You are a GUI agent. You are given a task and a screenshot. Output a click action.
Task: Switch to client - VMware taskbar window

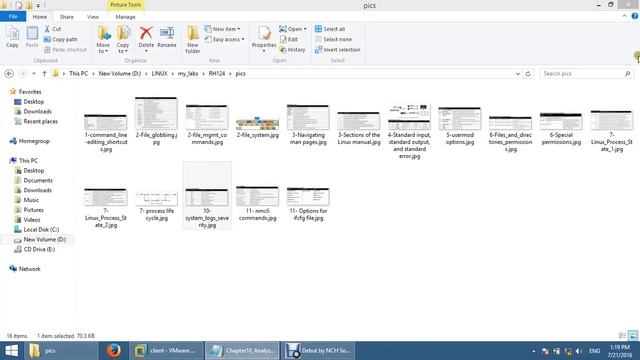click(167, 351)
